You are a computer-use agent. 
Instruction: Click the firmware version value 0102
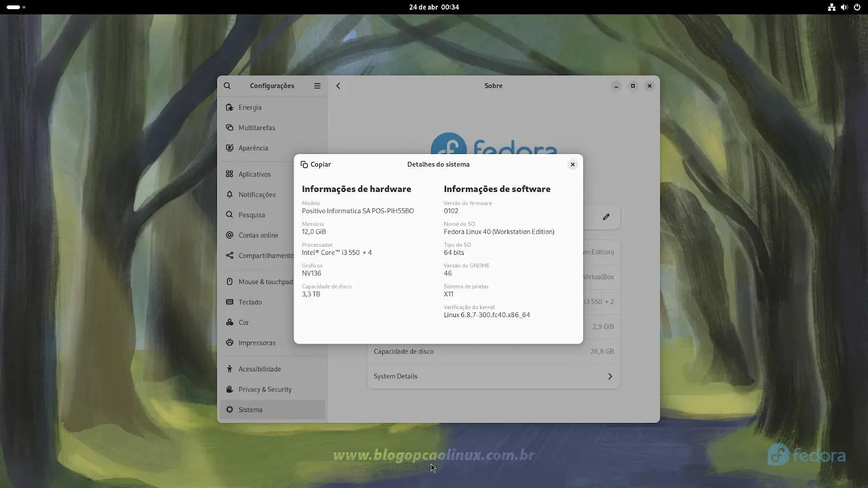pos(451,211)
